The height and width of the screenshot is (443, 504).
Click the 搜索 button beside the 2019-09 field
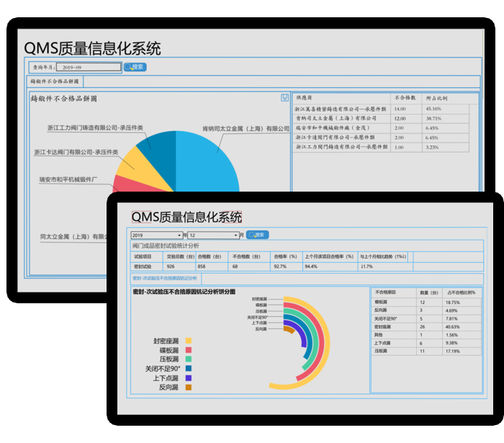135,67
